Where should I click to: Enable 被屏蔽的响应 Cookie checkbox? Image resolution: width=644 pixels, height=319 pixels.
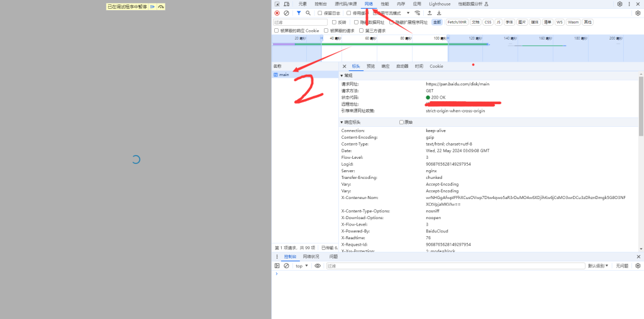pyautogui.click(x=277, y=30)
